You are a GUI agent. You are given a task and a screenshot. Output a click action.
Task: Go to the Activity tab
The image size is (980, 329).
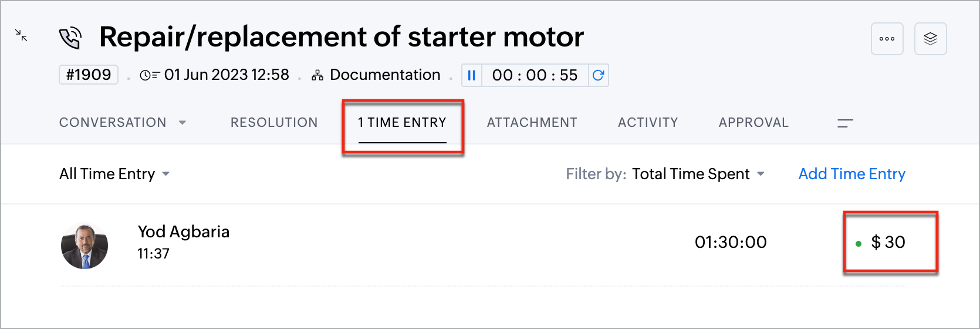point(648,122)
